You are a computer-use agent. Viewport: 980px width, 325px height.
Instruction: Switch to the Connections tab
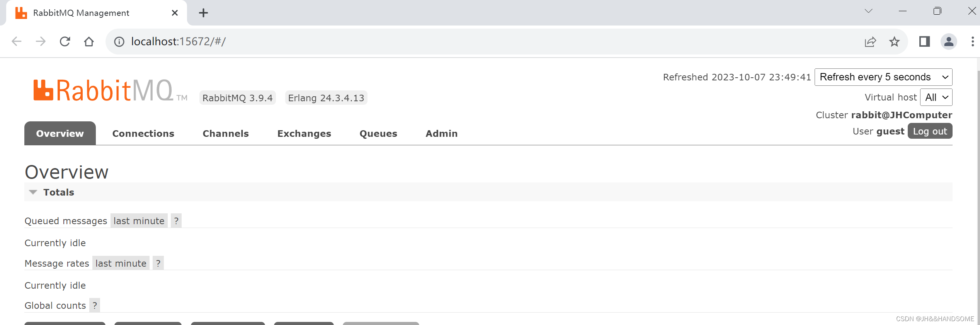tap(143, 133)
